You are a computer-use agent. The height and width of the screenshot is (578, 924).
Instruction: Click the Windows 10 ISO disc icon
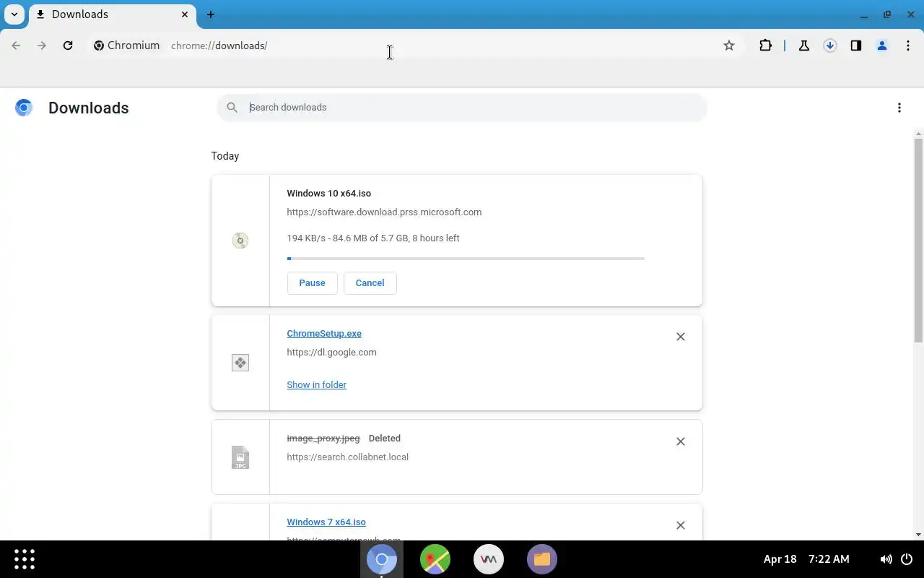click(240, 241)
